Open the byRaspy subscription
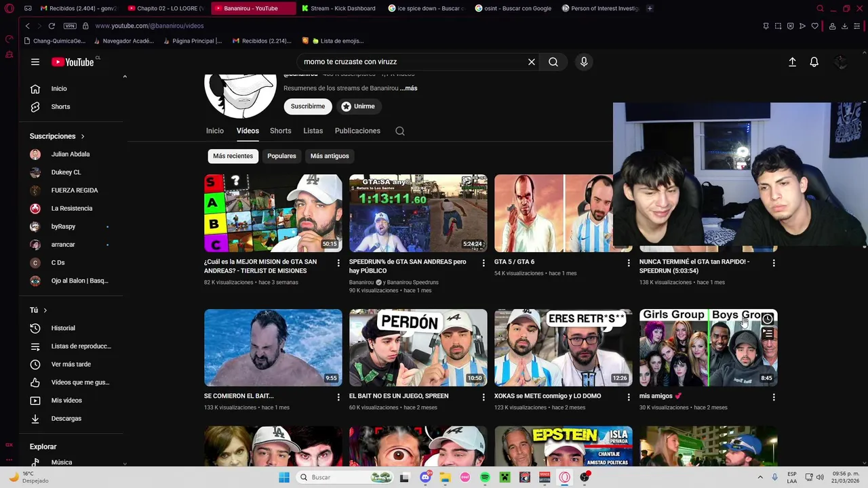The height and width of the screenshot is (488, 868). (63, 226)
